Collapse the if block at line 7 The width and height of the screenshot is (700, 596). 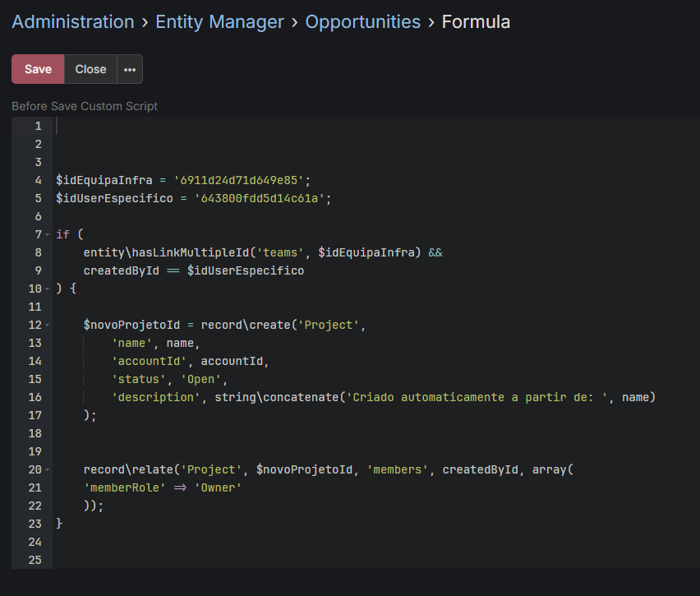tap(48, 235)
